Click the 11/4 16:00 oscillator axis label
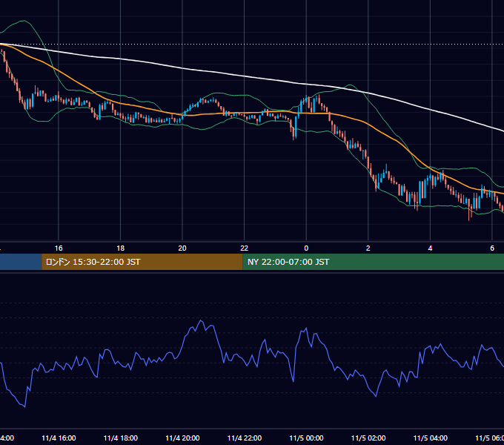The image size is (504, 445). 59,438
